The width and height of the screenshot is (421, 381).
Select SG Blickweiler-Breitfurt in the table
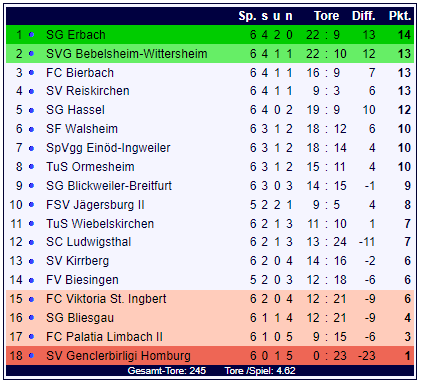[x=109, y=186]
